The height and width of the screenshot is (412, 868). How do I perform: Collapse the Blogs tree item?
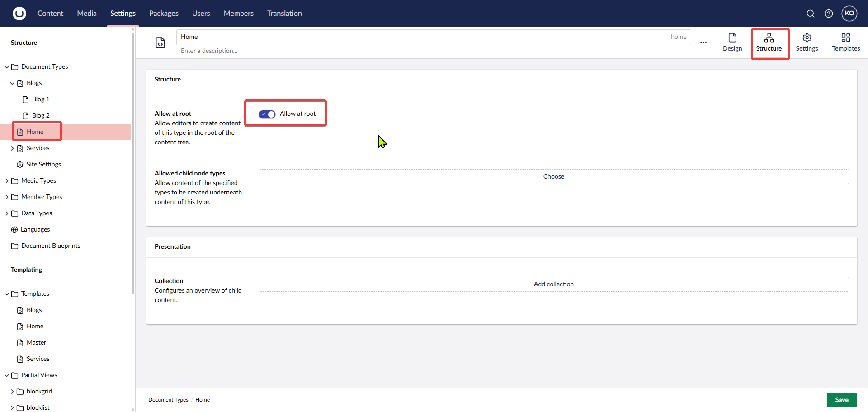click(12, 83)
